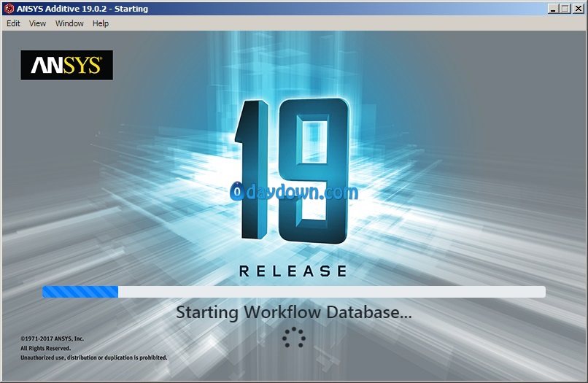Click the loading spinner indicator
Viewport: 588px width, 383px height.
click(294, 337)
